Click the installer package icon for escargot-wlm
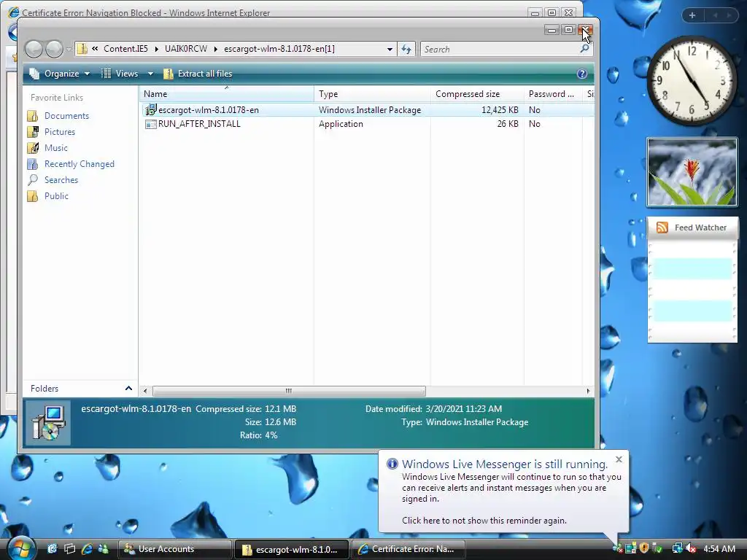The width and height of the screenshot is (747, 560). (150, 110)
